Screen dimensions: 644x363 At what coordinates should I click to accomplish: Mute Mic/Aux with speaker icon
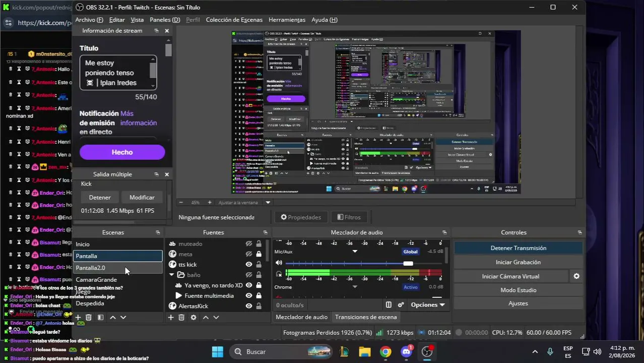click(279, 263)
